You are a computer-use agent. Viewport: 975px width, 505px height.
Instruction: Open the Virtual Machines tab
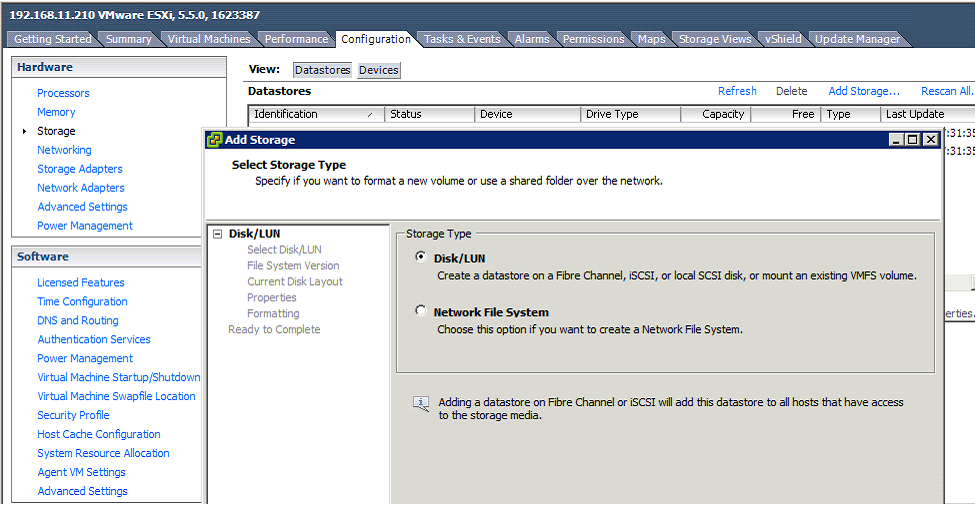click(209, 39)
